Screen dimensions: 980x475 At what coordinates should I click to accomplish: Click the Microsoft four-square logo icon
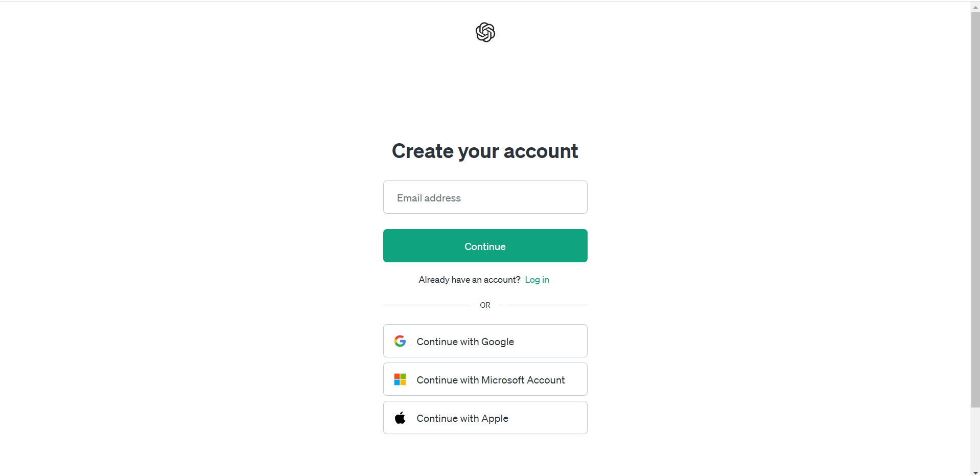click(400, 379)
